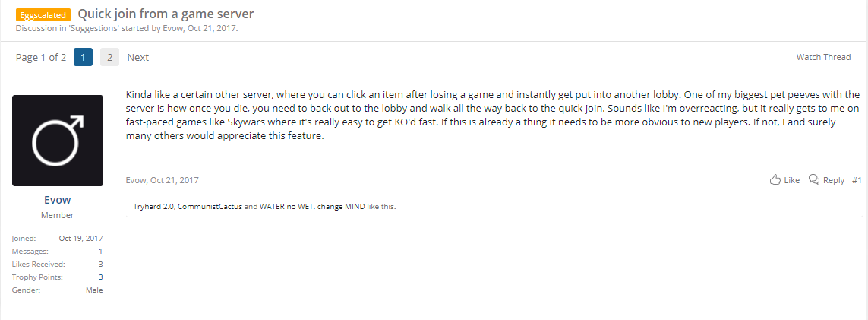Screen dimensions: 868x320
Task: Click the speech bubble Reply icon
Action: tap(814, 180)
